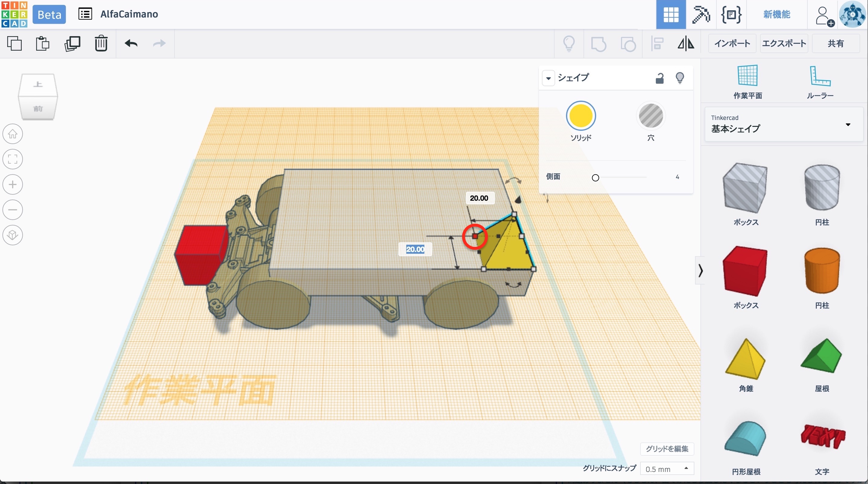
Task: Toggle the shape lock icon
Action: pos(659,78)
